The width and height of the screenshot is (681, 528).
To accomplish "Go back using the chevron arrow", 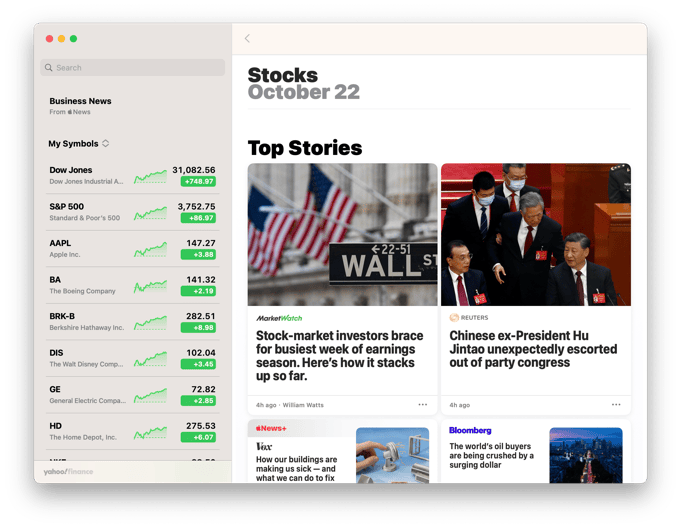I will tap(247, 39).
